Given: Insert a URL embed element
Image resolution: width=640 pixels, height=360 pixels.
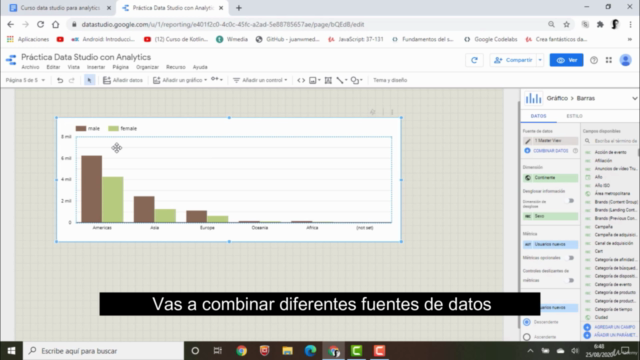Looking at the screenshot, I should pyautogui.click(x=301, y=80).
